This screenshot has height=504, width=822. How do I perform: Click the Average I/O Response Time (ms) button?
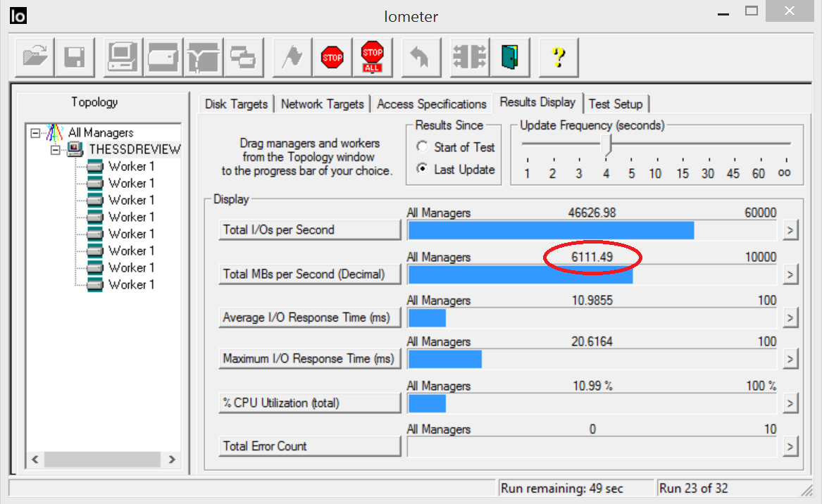click(309, 317)
